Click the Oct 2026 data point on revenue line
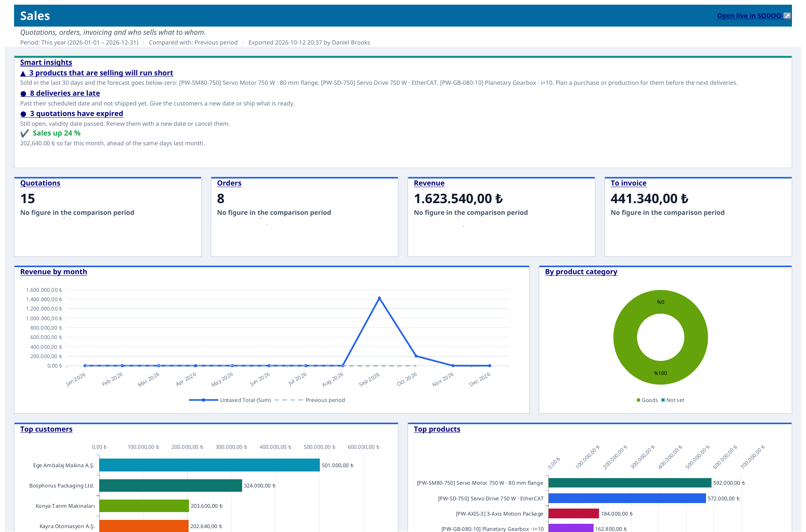Viewport: 806px width, 532px height. tap(416, 356)
